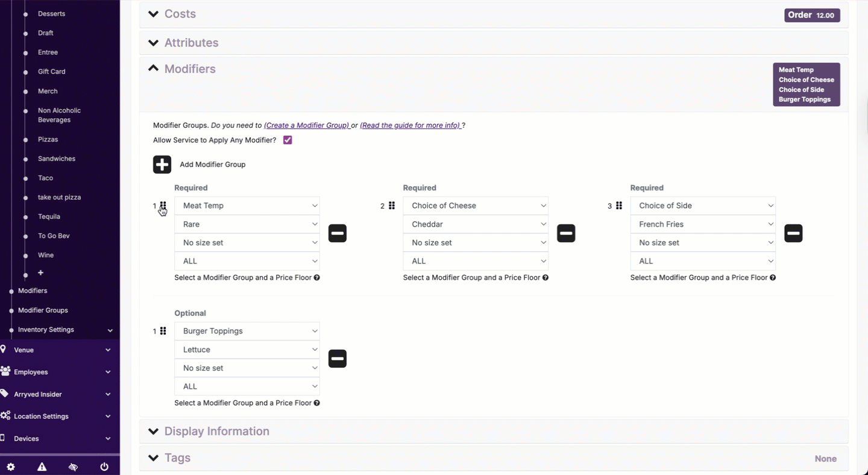Click drag handle beside Choice of Side
Viewport: 868px width, 475px height.
pyautogui.click(x=619, y=206)
